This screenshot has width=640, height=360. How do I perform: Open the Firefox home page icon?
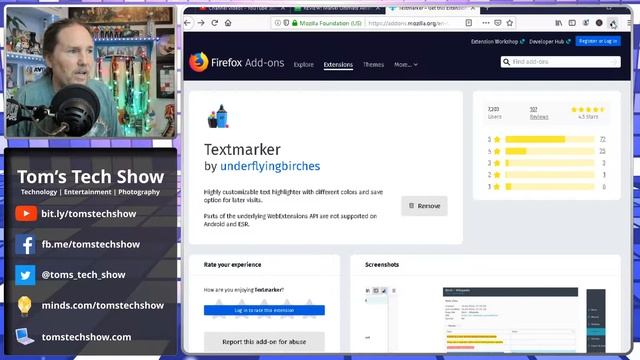click(228, 23)
